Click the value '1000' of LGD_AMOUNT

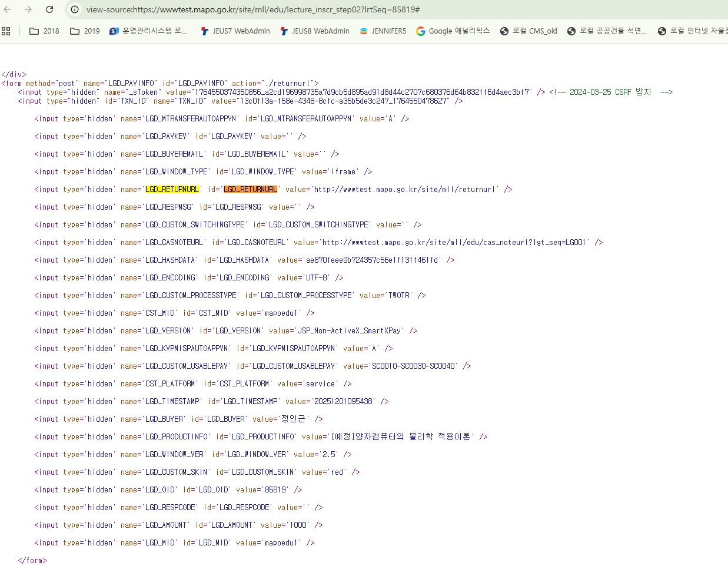[x=298, y=525]
